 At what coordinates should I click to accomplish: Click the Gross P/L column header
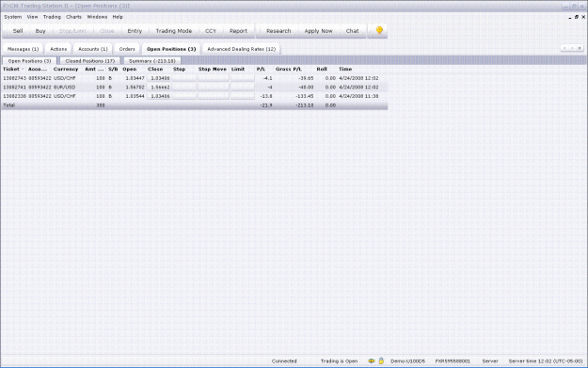[x=289, y=69]
